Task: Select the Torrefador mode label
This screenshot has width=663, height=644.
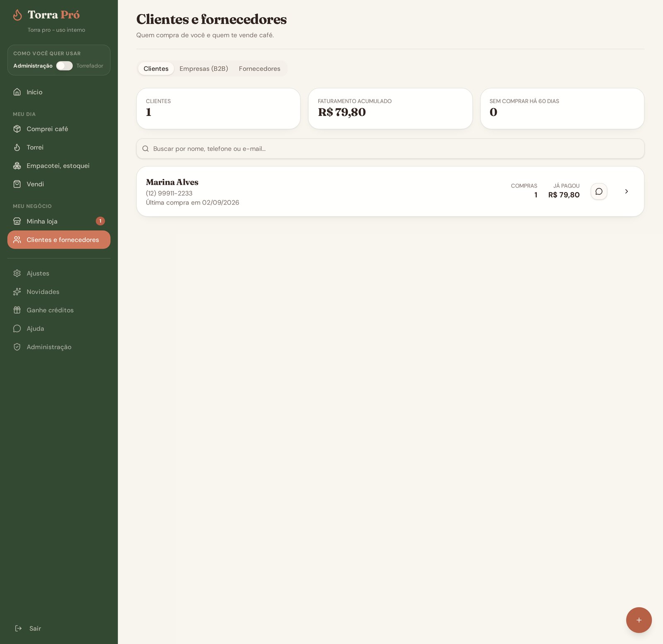Action: pyautogui.click(x=90, y=66)
